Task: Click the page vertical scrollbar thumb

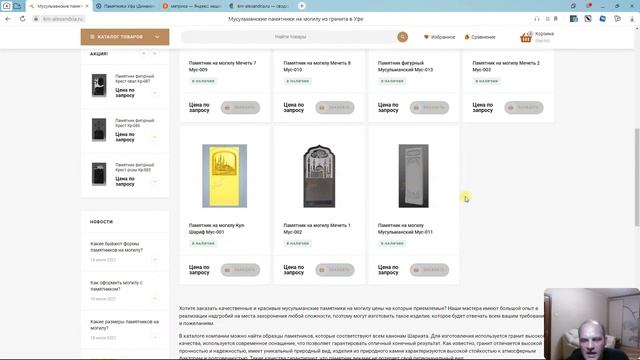Action: point(637,177)
